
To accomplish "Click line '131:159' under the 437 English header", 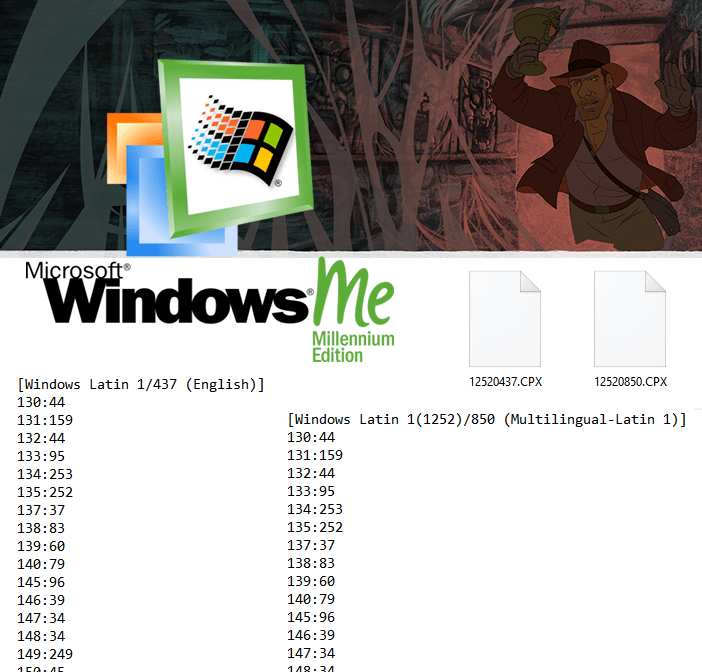I will point(45,420).
